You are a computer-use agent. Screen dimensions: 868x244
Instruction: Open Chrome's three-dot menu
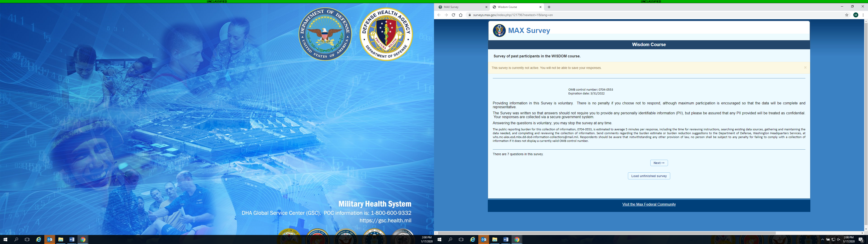[863, 15]
